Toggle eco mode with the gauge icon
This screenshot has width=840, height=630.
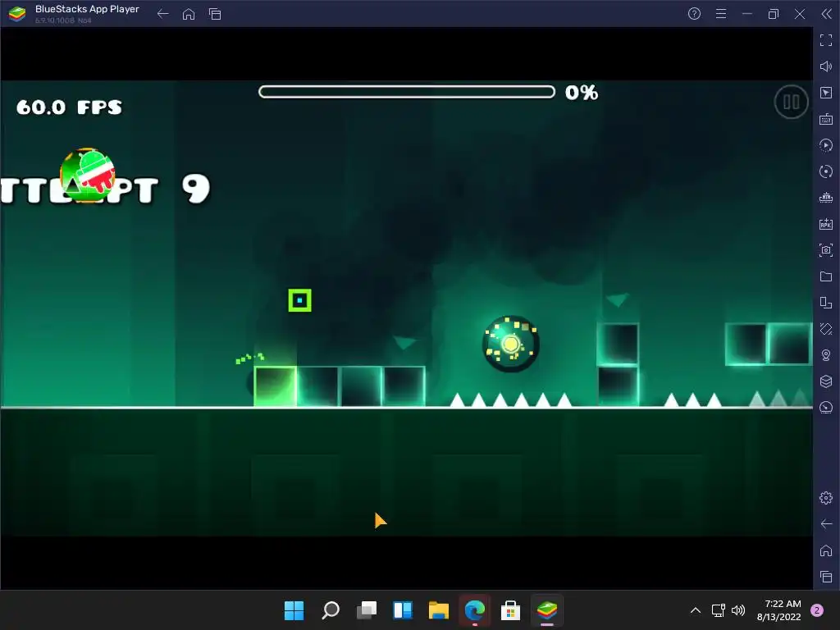point(826,408)
